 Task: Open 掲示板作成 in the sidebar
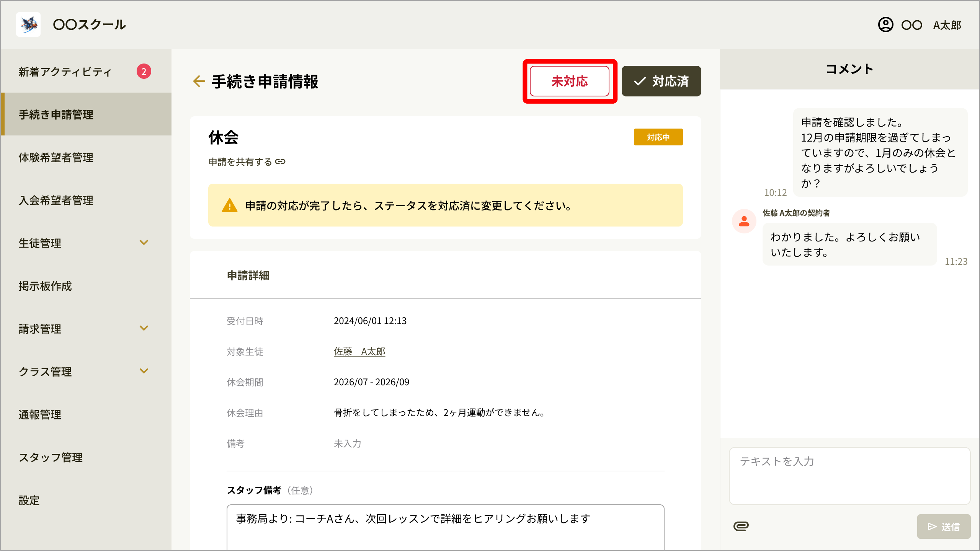(86, 286)
